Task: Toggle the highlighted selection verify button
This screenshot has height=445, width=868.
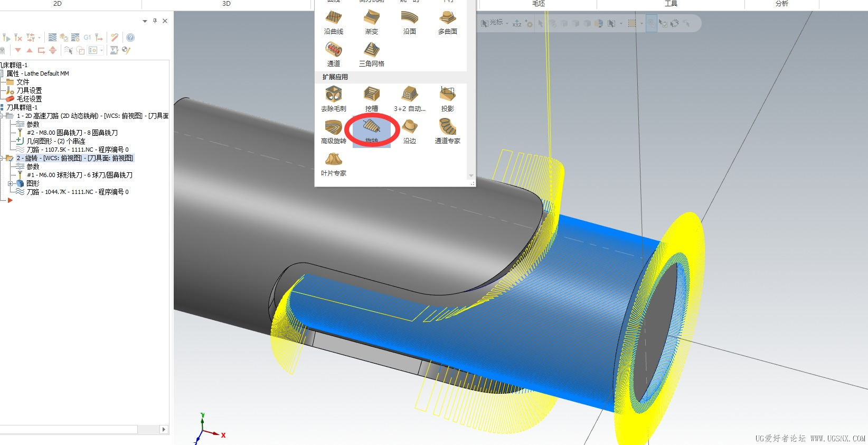Action: pos(652,24)
